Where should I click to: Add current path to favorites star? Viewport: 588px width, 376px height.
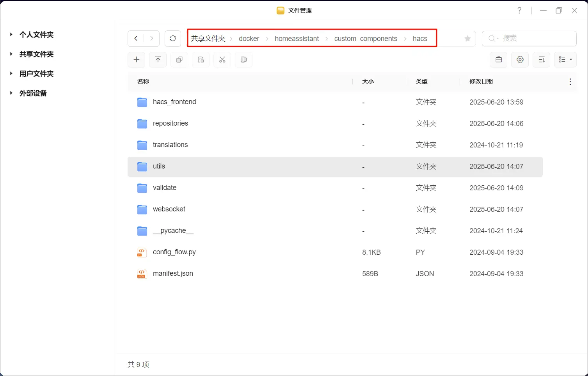(467, 39)
